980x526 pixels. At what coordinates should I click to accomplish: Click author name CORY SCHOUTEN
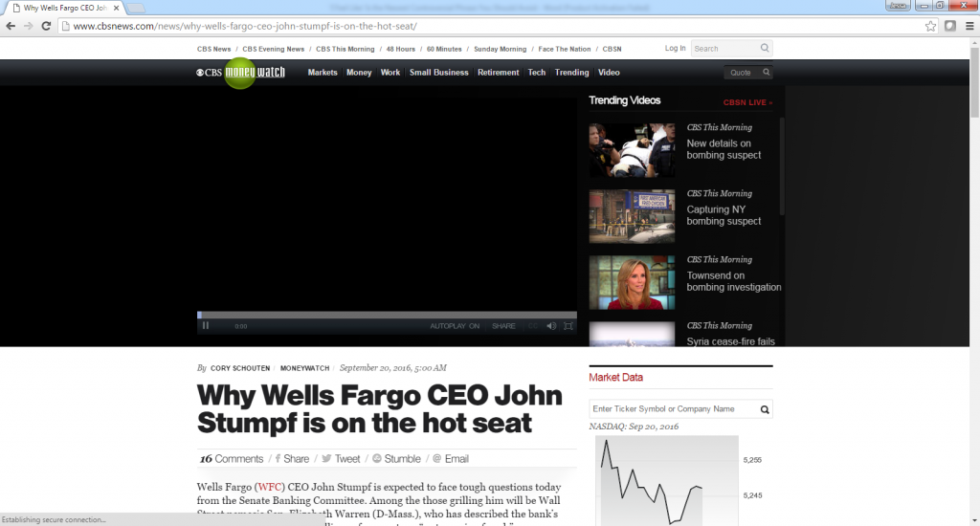click(240, 368)
